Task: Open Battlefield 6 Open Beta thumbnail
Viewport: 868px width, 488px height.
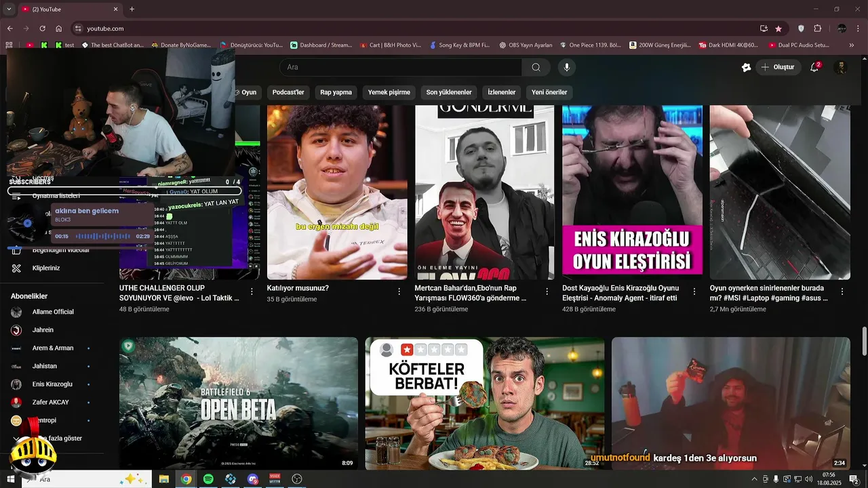Action: click(239, 403)
